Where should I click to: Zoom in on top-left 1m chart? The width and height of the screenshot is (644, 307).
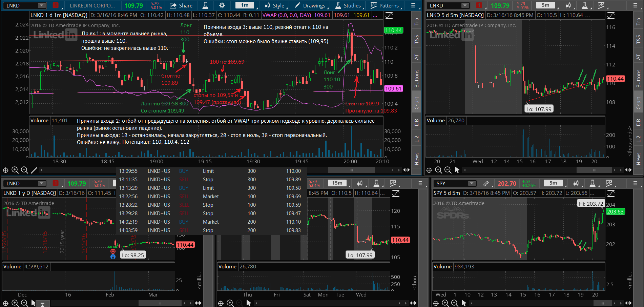pyautogui.click(x=15, y=170)
